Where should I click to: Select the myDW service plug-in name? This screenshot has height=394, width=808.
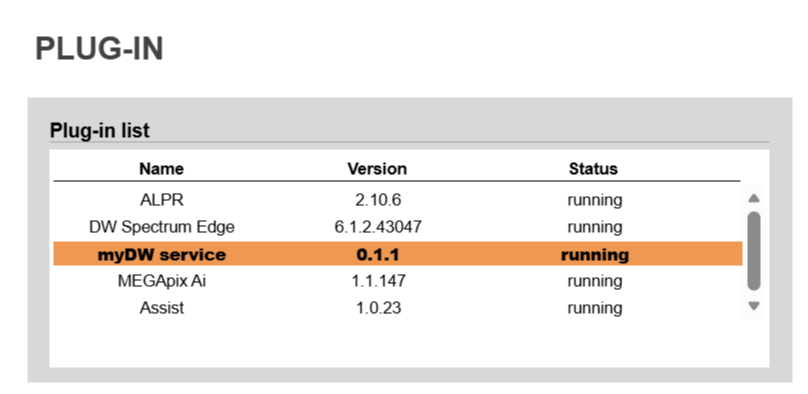pyautogui.click(x=161, y=254)
